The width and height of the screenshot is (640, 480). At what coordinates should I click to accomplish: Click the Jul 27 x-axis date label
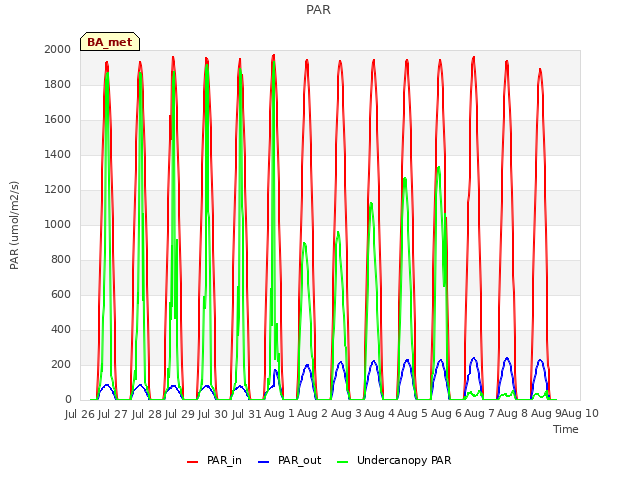click(113, 414)
